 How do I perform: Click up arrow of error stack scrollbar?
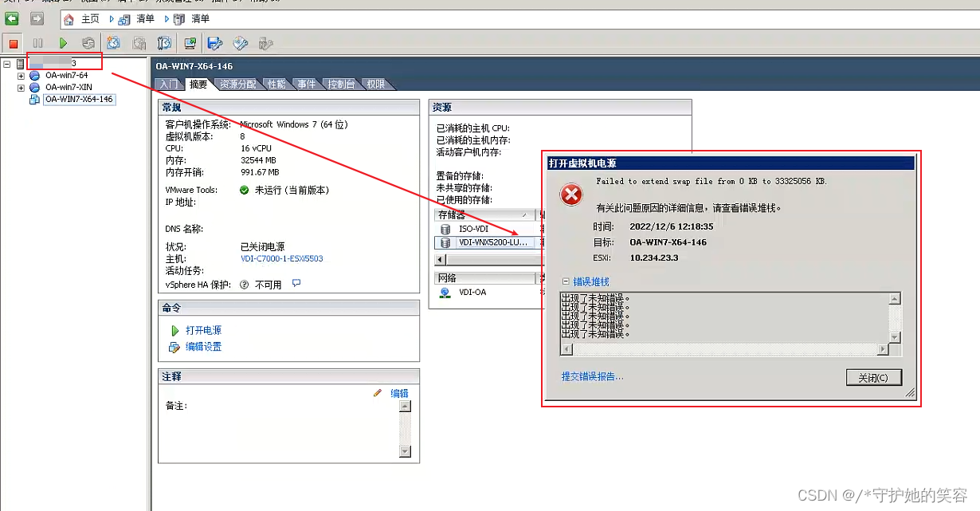tap(895, 299)
